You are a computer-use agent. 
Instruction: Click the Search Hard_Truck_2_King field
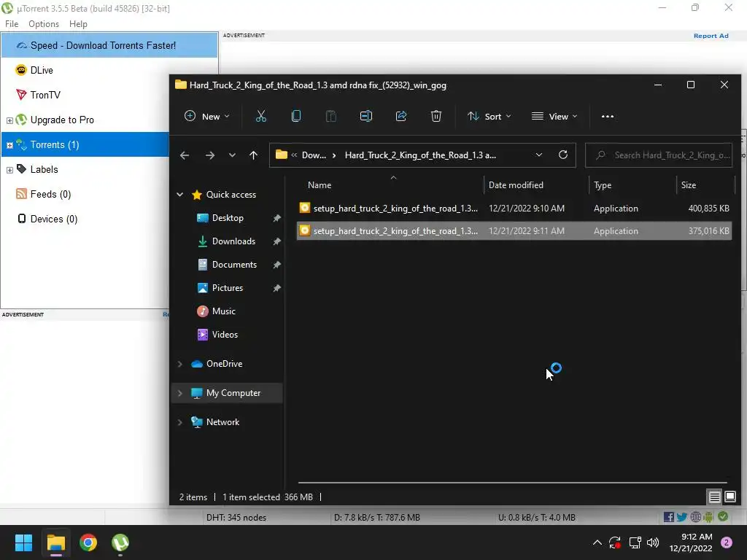(659, 155)
